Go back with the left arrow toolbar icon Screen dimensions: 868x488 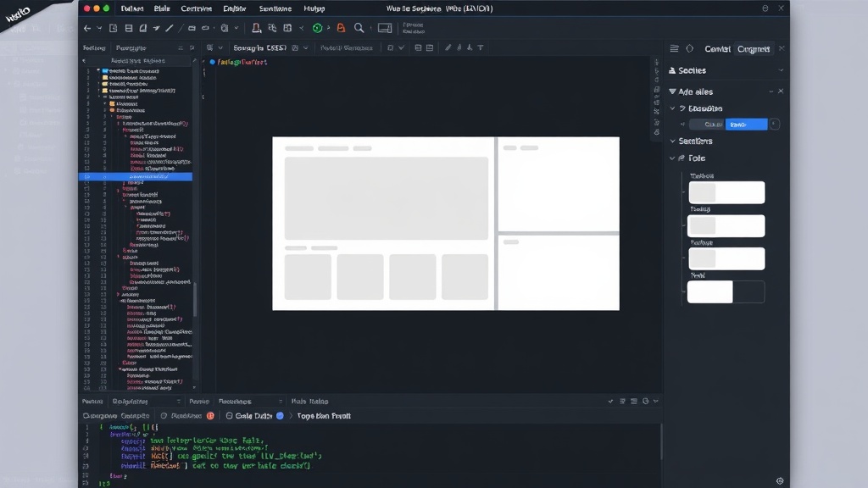click(87, 28)
